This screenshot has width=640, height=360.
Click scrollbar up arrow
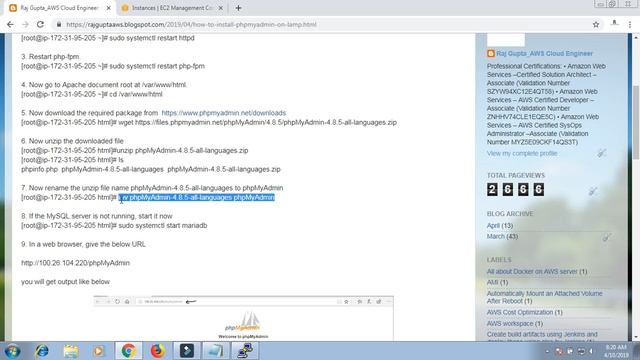pyautogui.click(x=636, y=37)
